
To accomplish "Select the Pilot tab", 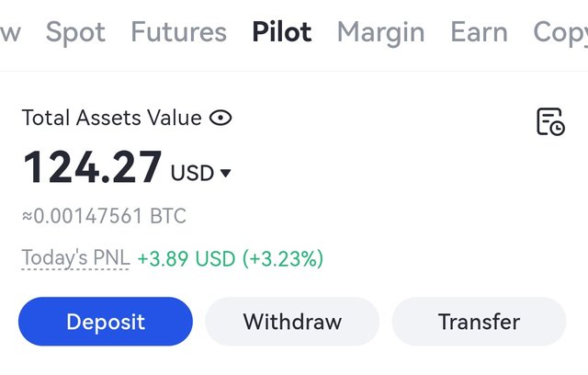I will tap(282, 32).
